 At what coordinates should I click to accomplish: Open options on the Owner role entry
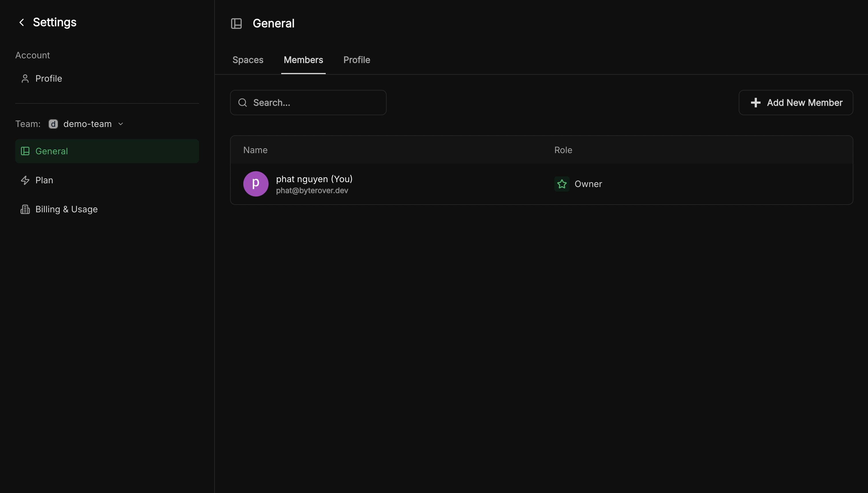[589, 184]
